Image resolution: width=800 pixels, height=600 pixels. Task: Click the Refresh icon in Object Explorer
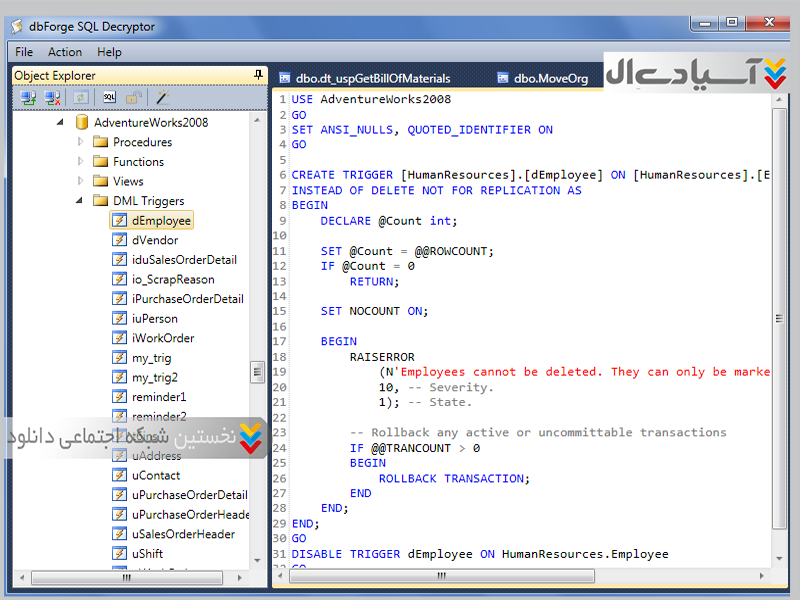tap(81, 98)
